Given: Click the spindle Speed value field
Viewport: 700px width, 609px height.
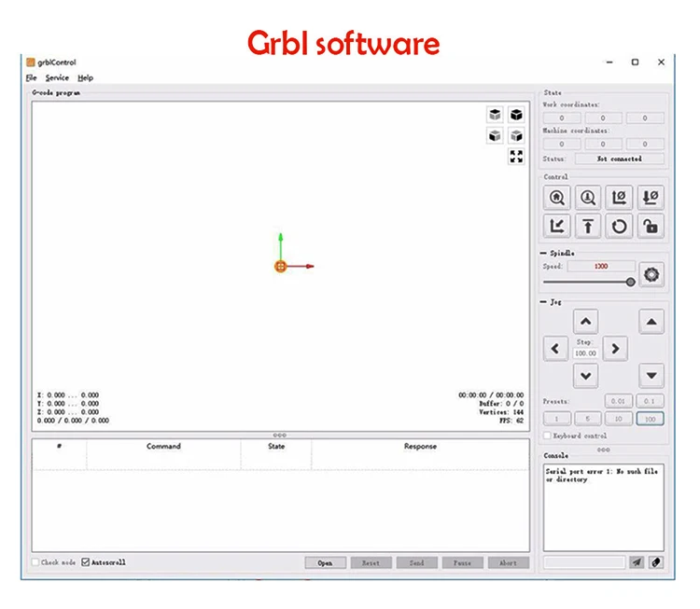Looking at the screenshot, I should [x=601, y=267].
